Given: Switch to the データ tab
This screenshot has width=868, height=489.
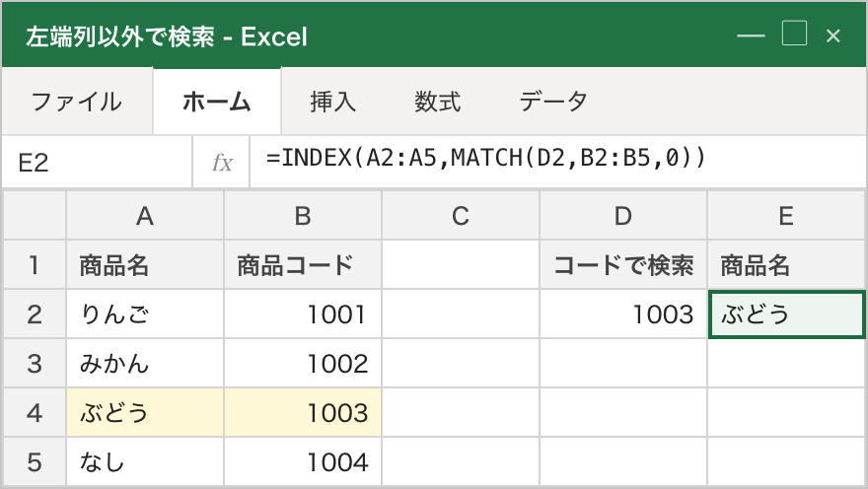Looking at the screenshot, I should 553,102.
